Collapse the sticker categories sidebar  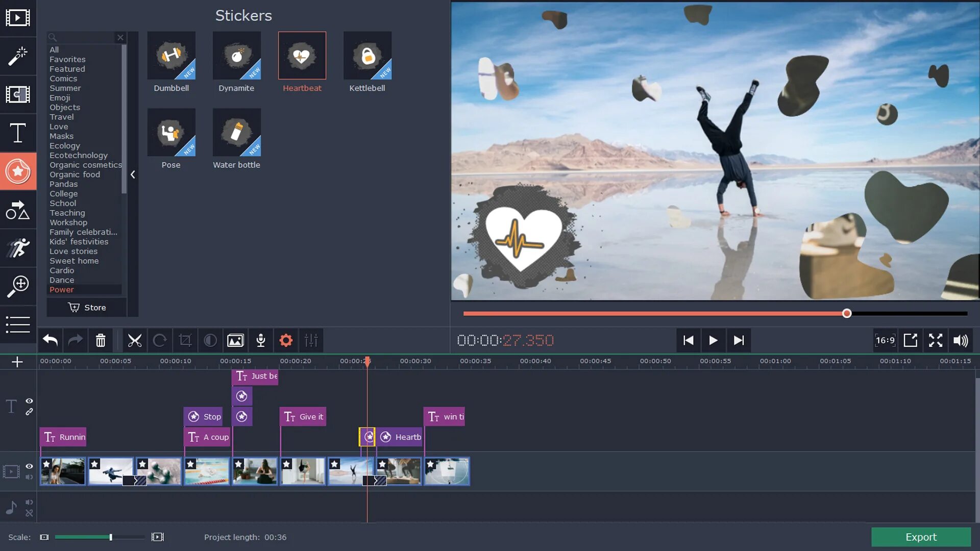[132, 174]
